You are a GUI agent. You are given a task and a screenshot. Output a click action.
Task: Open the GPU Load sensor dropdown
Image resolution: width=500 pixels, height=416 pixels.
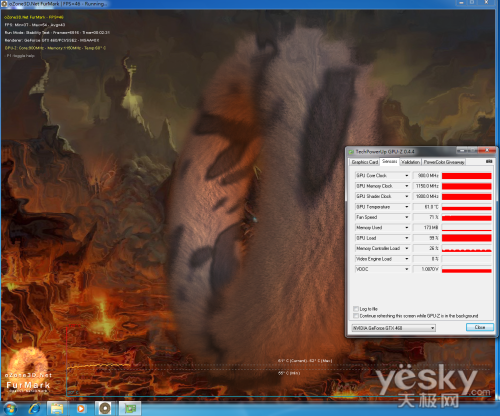coord(407,238)
